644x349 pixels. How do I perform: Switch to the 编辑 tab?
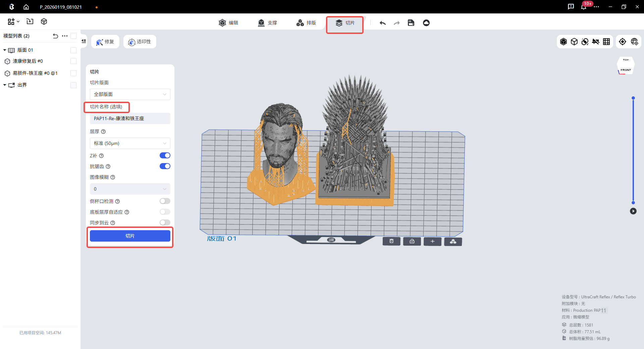228,23
